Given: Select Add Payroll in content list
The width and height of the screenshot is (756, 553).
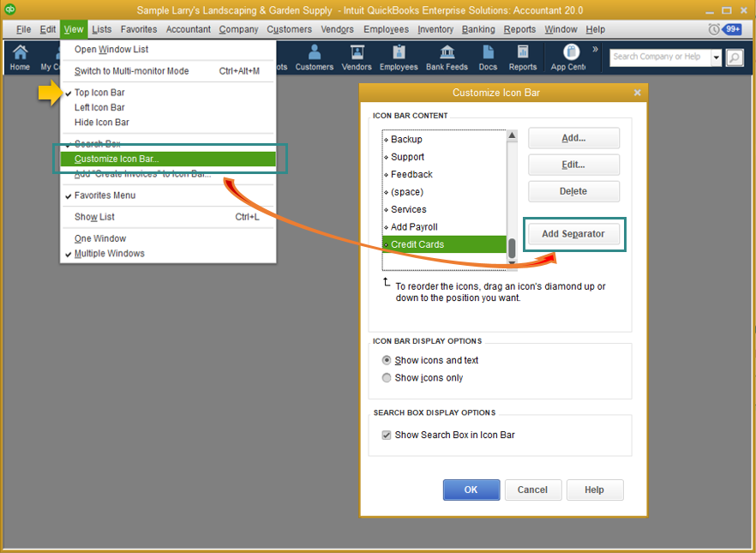Looking at the screenshot, I should coord(444,226).
